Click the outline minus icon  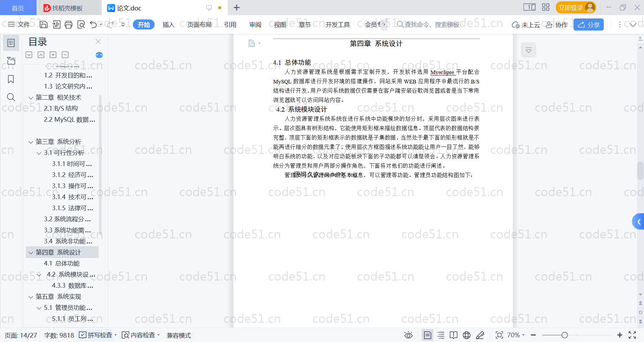point(65,55)
